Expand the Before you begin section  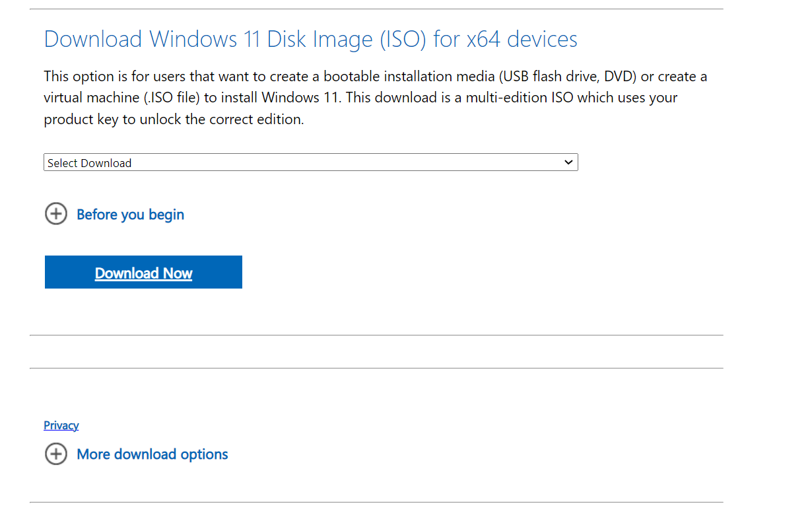point(130,215)
